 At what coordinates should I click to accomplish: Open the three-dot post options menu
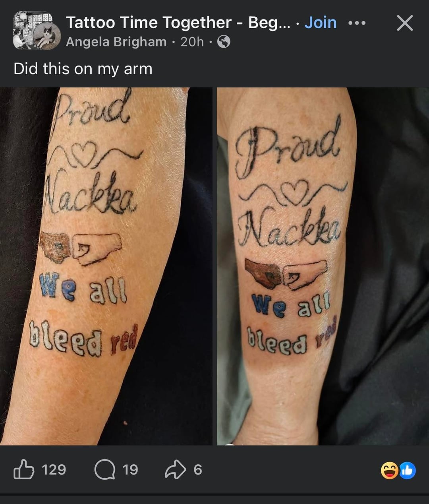[357, 23]
